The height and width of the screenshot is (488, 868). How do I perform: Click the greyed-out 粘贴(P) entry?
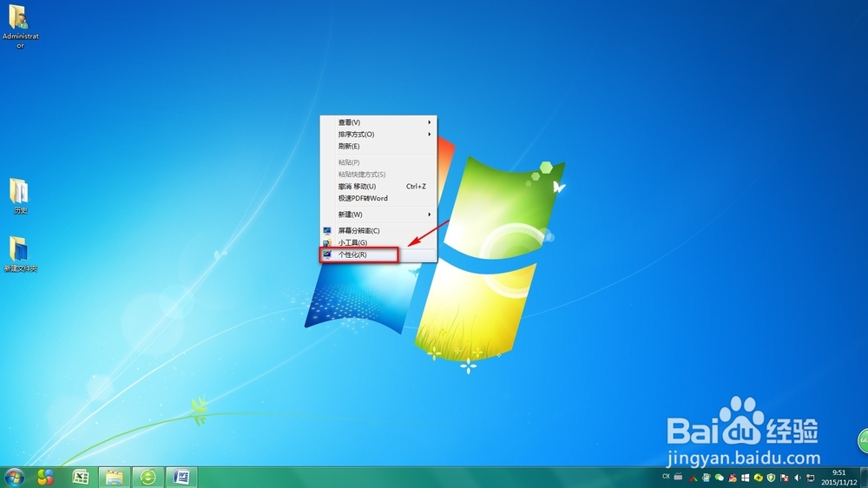click(x=378, y=162)
